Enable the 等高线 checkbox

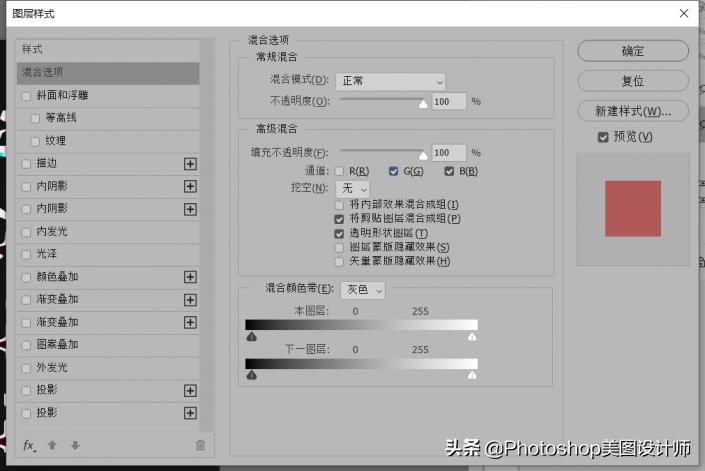[35, 119]
